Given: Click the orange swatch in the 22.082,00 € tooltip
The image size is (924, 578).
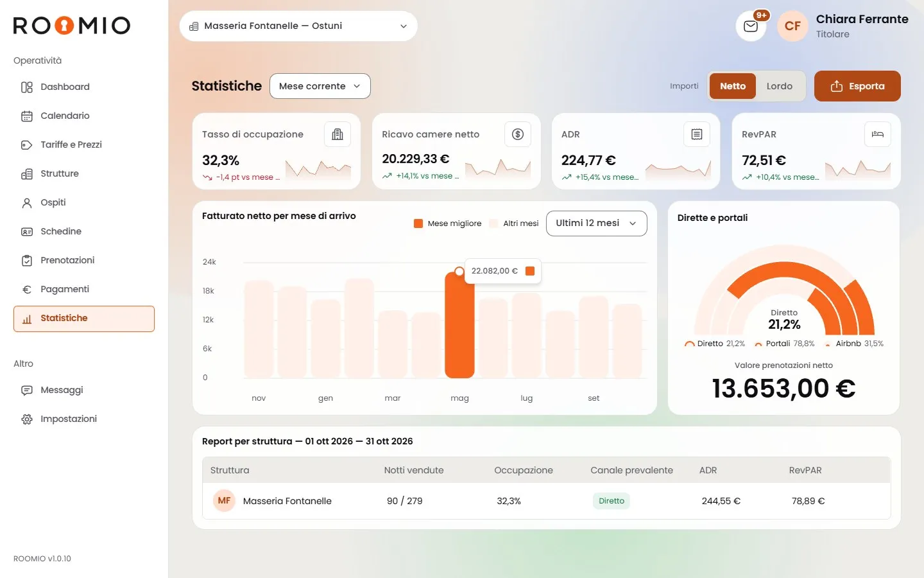Looking at the screenshot, I should (530, 271).
